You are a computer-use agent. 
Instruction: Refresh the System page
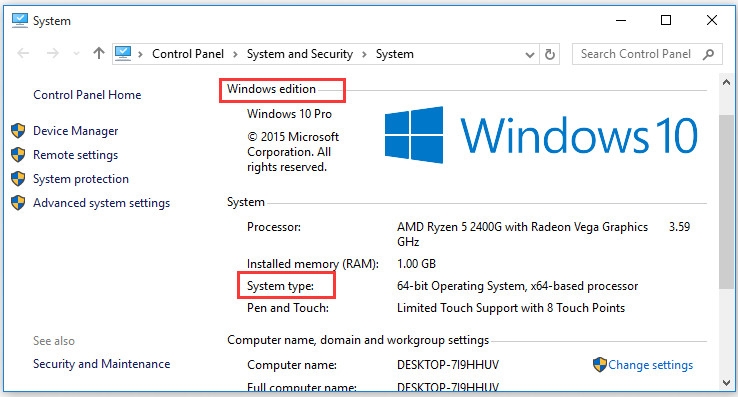(549, 55)
